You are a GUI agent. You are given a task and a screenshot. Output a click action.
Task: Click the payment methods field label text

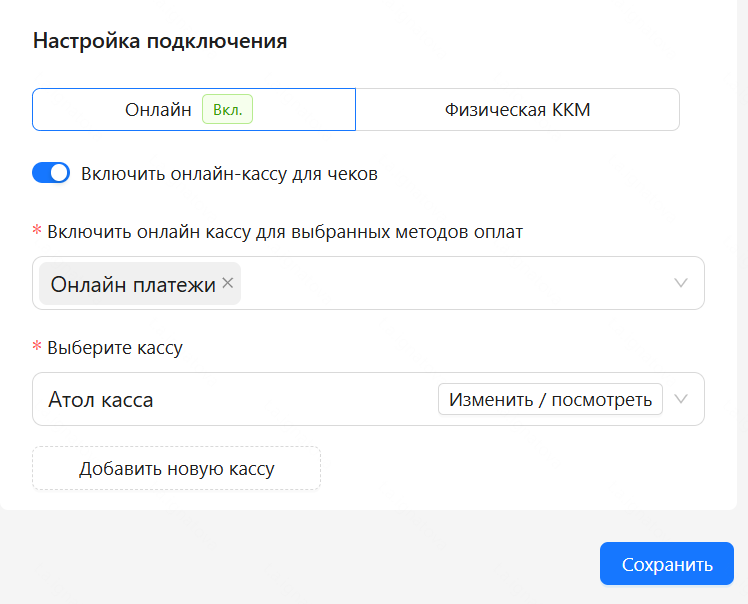coord(285,231)
